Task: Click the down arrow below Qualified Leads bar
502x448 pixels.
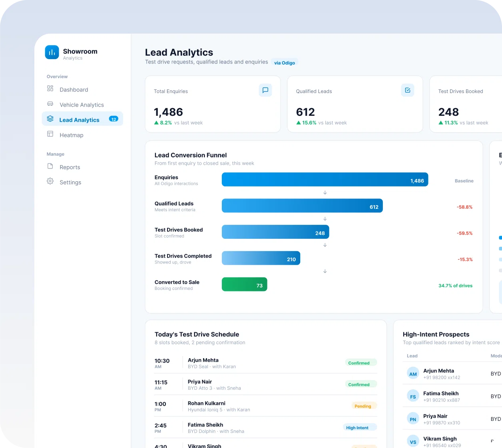Action: point(325,219)
